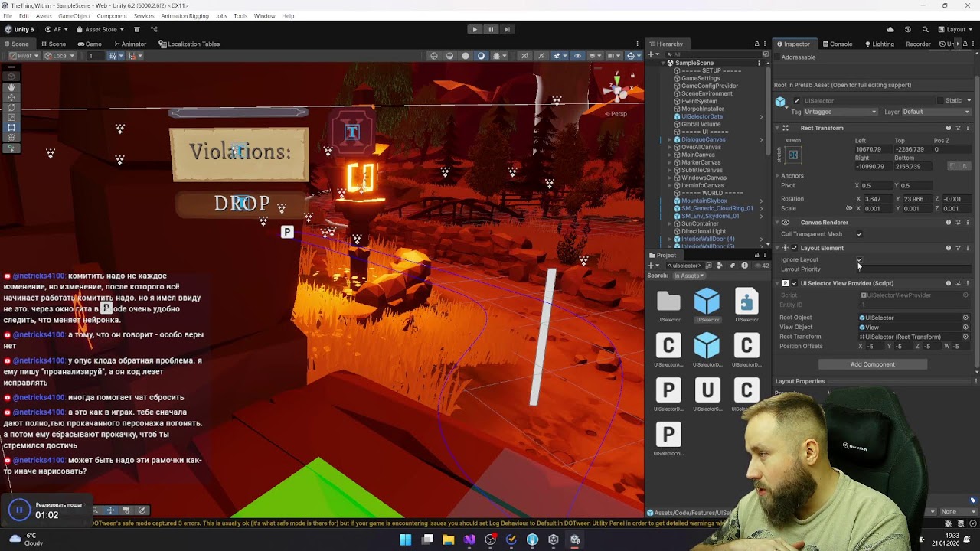Start Play mode with the Play button
The height and width of the screenshot is (551, 980).
click(x=475, y=29)
